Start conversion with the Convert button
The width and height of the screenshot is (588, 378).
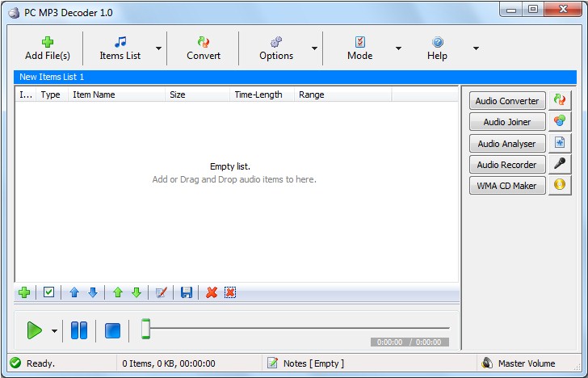[x=204, y=48]
